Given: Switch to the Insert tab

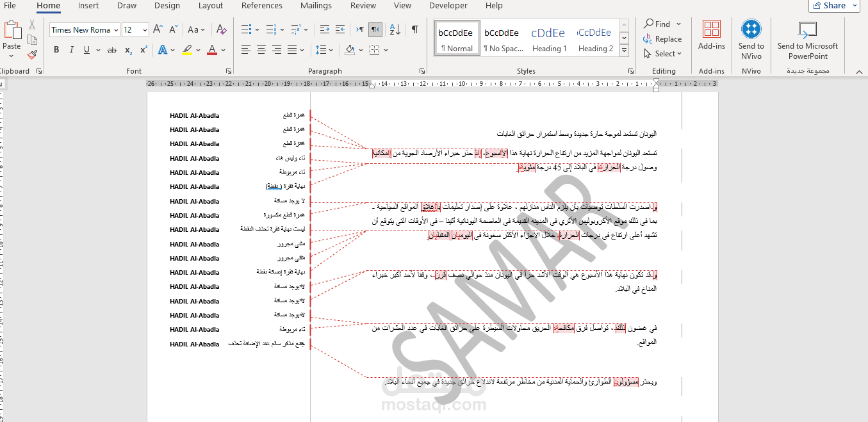Looking at the screenshot, I should [88, 6].
